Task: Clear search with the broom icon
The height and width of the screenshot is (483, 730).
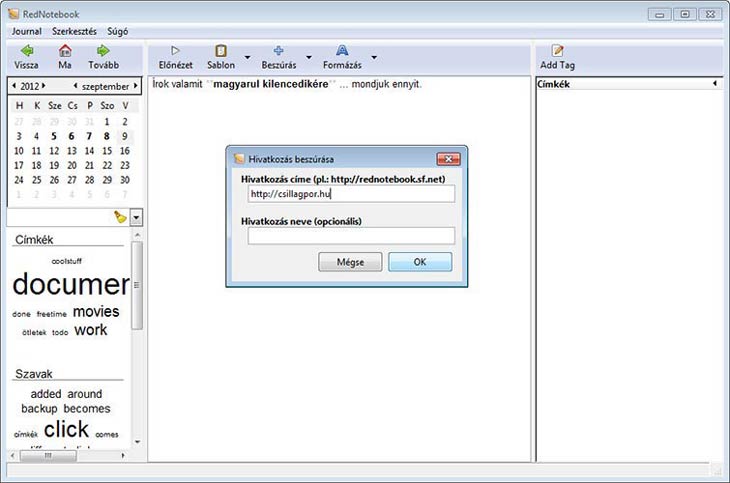Action: [x=120, y=217]
